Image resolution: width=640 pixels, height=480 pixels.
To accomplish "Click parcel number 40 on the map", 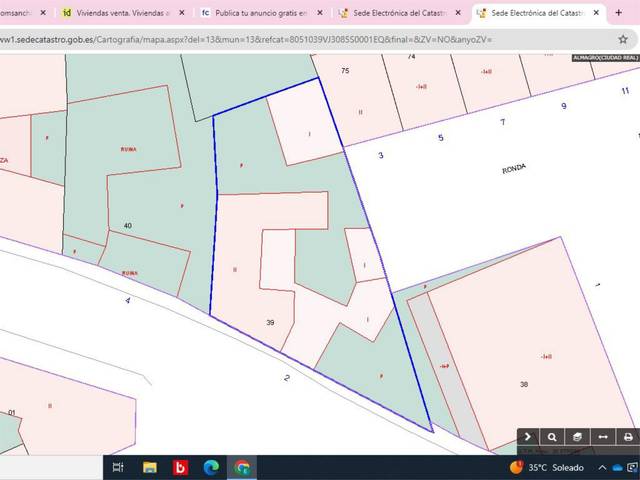I will 128,226.
